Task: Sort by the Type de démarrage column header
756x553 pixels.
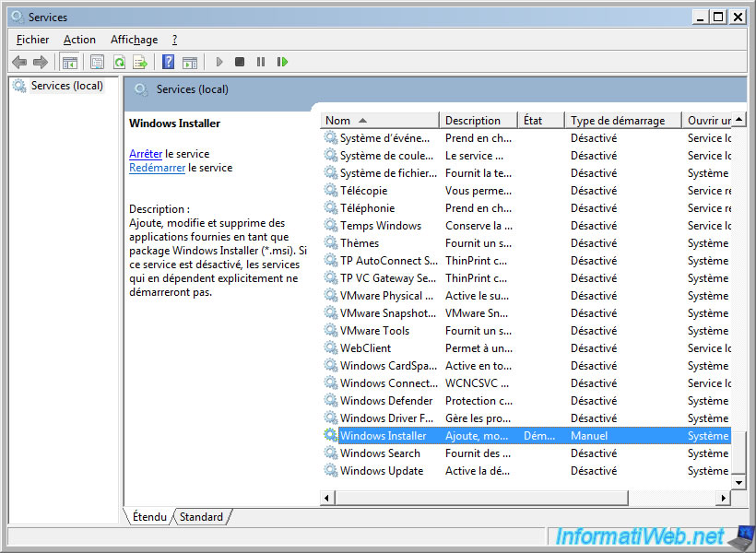Action: [623, 120]
